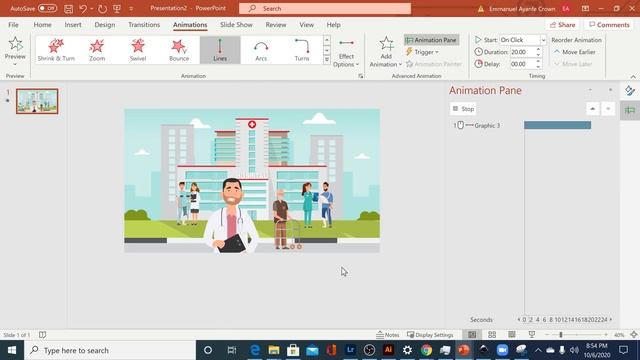Open Design Ideas sidebar icon
This screenshot has height=360, width=640.
630,91
